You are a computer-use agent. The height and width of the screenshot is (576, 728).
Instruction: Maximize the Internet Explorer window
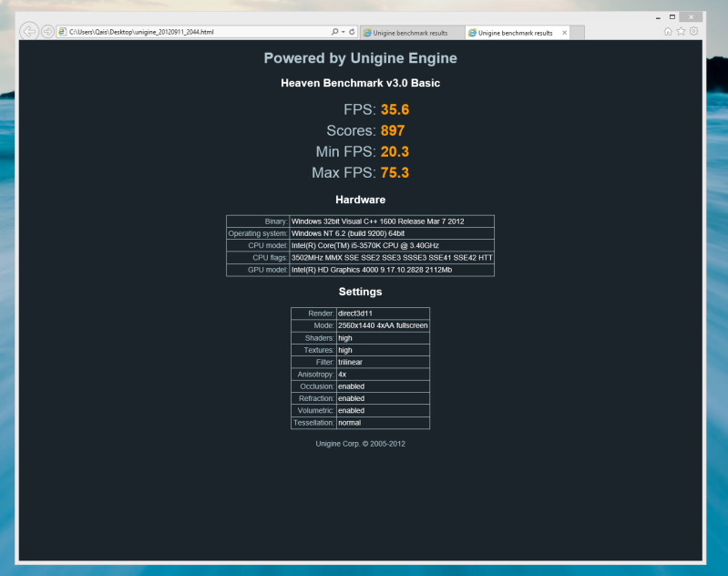[672, 16]
